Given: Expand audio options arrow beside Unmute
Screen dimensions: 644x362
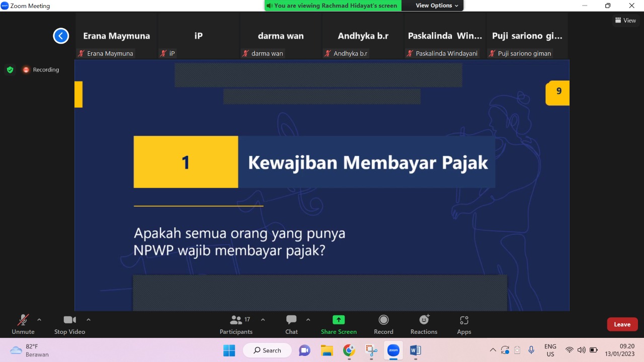Looking at the screenshot, I should [39, 319].
